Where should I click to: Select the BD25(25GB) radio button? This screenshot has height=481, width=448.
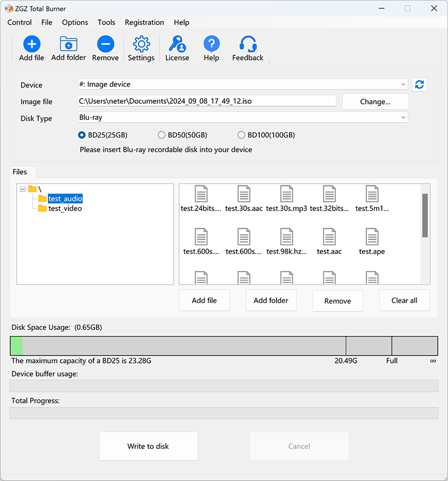click(82, 135)
